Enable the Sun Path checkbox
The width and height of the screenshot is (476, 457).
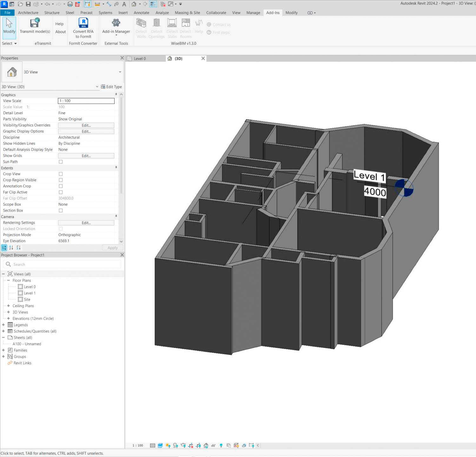(61, 162)
